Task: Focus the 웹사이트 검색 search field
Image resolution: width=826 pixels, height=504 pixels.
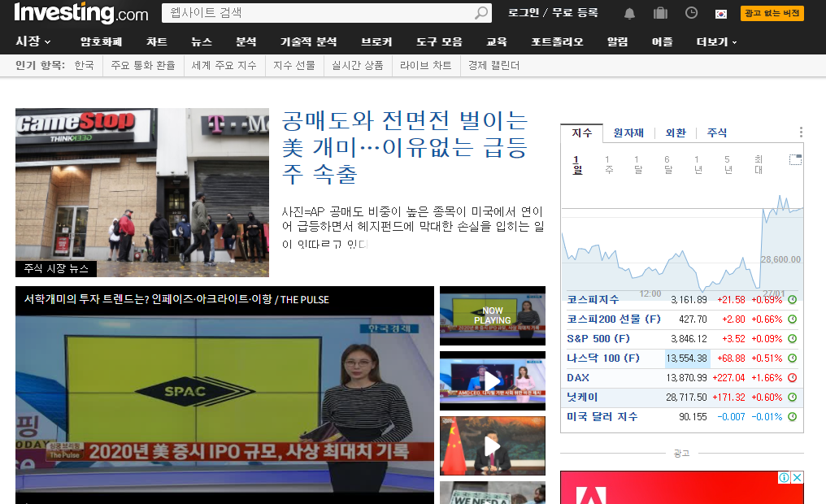Action: click(x=318, y=13)
